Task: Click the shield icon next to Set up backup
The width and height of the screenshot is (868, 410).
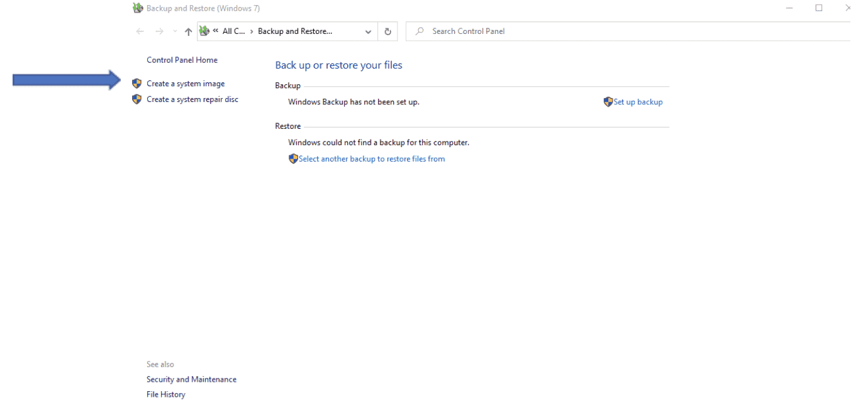Action: 608,101
